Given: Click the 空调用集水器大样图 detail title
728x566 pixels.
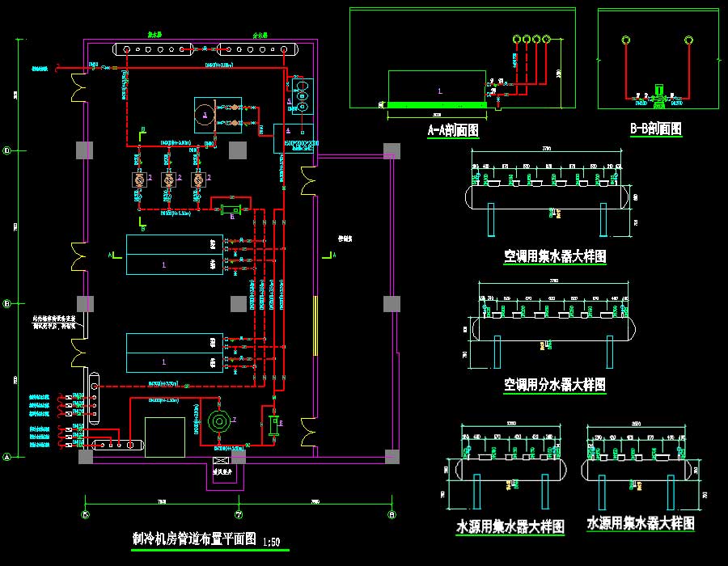Looking at the screenshot, I should pos(555,256).
